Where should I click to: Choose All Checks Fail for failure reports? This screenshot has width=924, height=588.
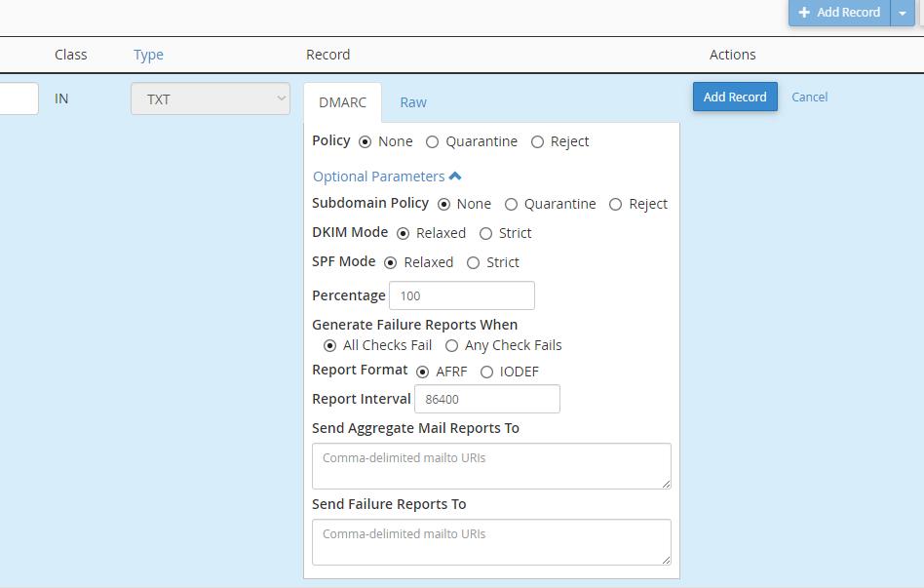pyautogui.click(x=330, y=345)
